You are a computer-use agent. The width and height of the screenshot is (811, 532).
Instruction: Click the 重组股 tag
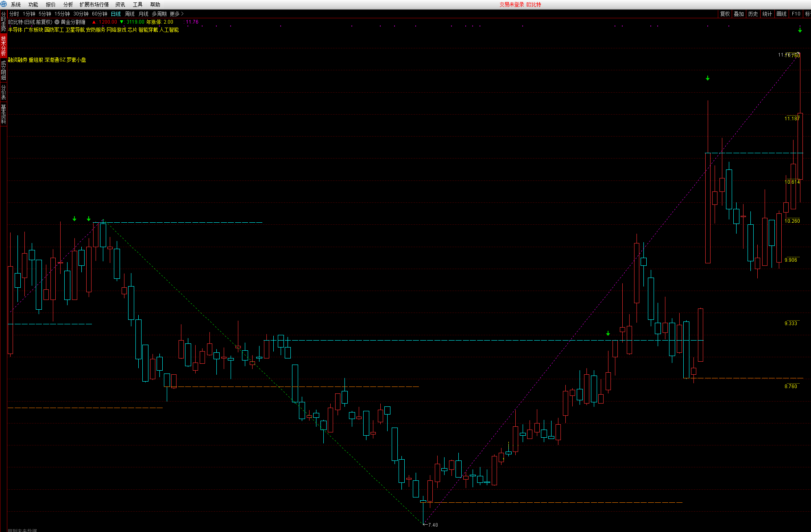(36, 60)
